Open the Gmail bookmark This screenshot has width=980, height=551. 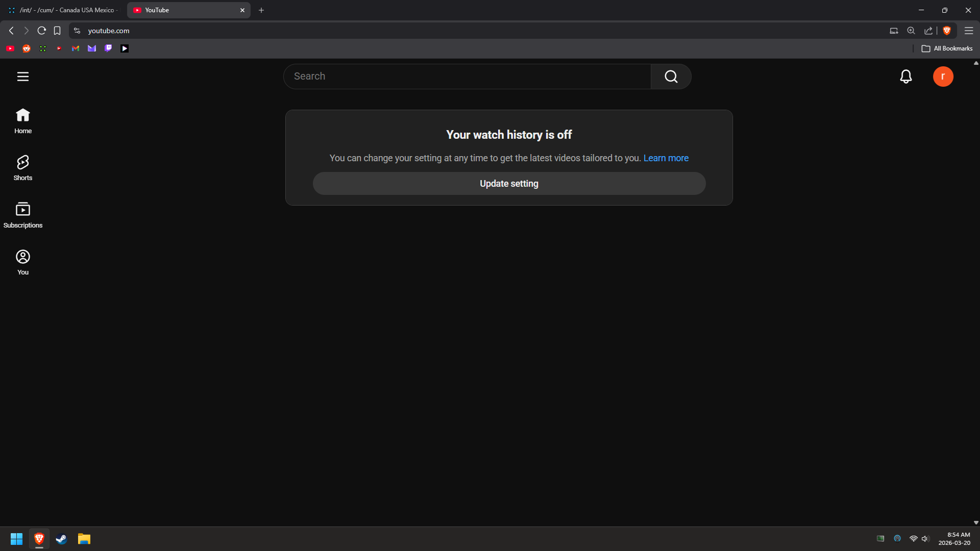tap(76, 48)
